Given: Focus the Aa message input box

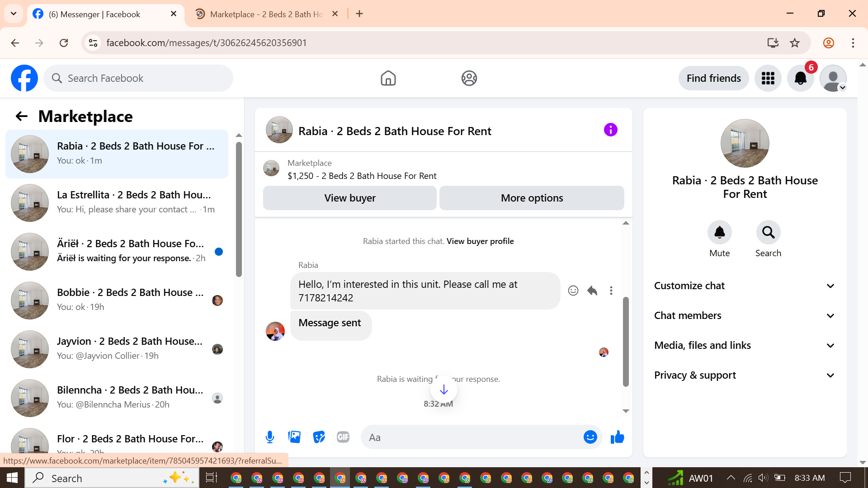Looking at the screenshot, I should [x=475, y=437].
